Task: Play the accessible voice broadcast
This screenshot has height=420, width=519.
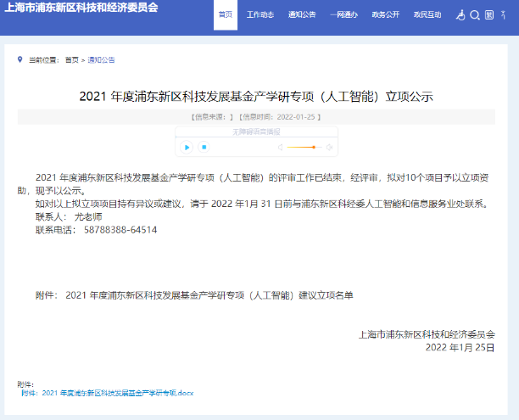Action: (186, 147)
